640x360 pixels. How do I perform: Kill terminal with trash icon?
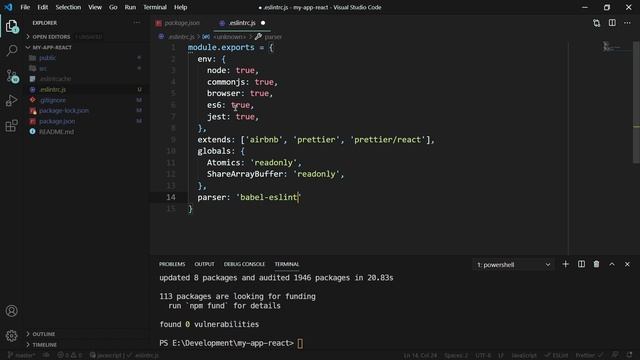tap(596, 264)
